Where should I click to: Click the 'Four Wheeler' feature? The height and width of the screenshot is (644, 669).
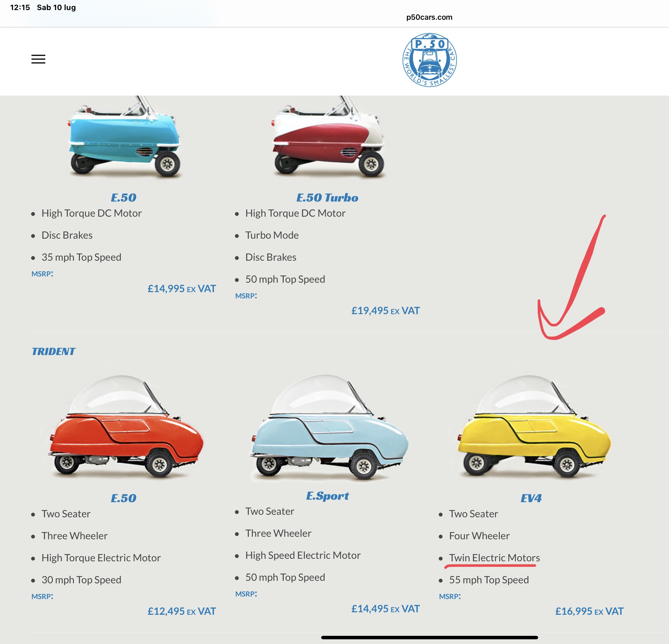479,536
